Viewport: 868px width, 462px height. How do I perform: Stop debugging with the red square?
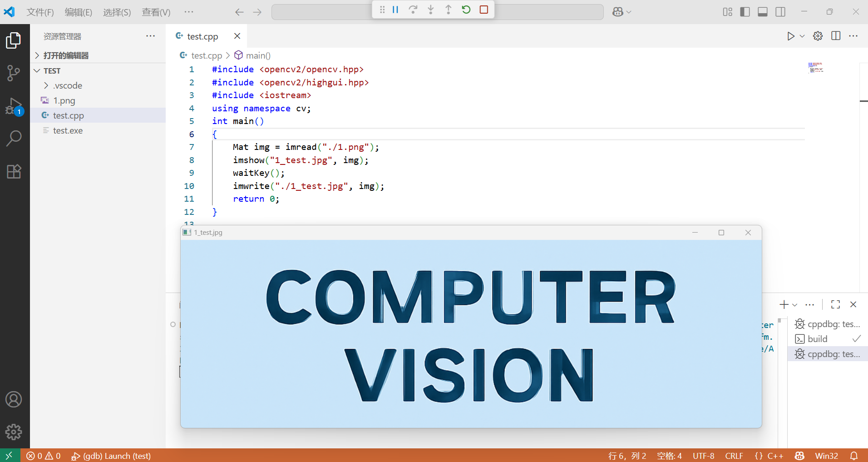click(484, 9)
